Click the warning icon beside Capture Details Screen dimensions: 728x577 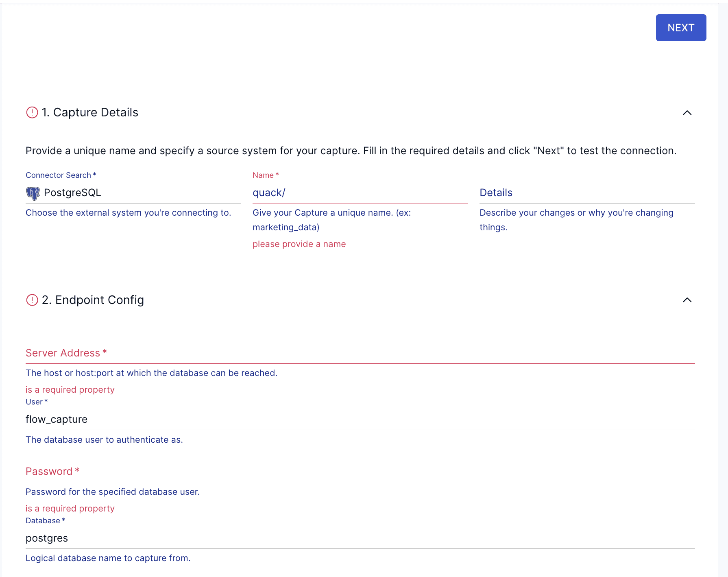(32, 112)
